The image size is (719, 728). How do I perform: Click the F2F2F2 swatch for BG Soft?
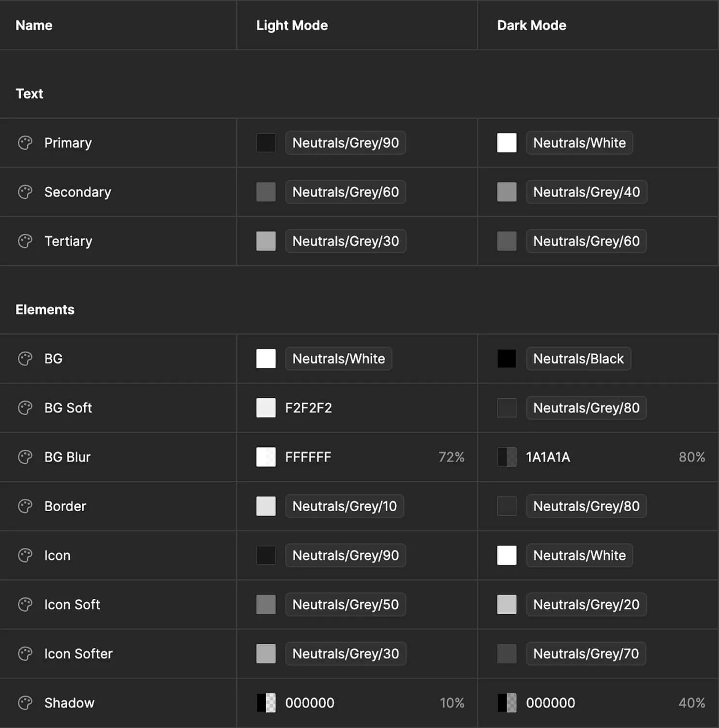pos(265,408)
